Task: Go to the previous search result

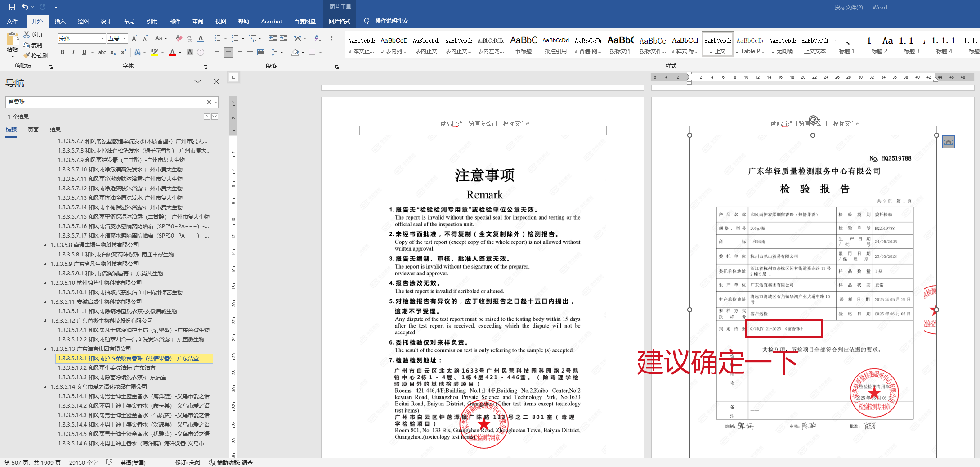Action: (207, 117)
